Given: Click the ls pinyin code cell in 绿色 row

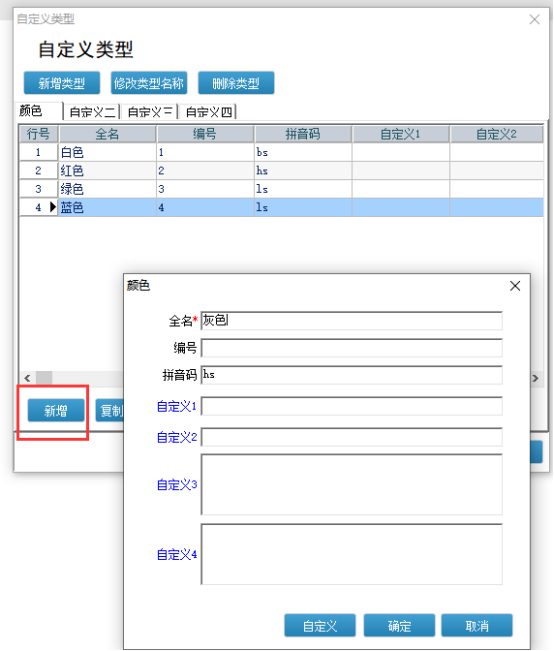Looking at the screenshot, I should pyautogui.click(x=303, y=189).
